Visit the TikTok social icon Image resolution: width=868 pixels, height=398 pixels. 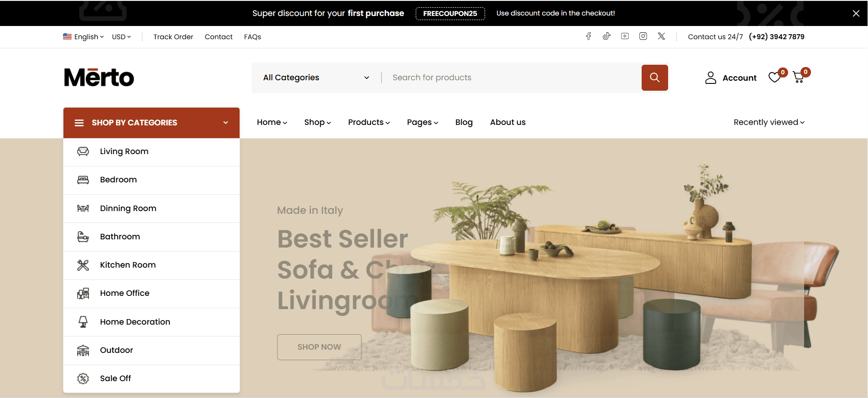(x=607, y=36)
